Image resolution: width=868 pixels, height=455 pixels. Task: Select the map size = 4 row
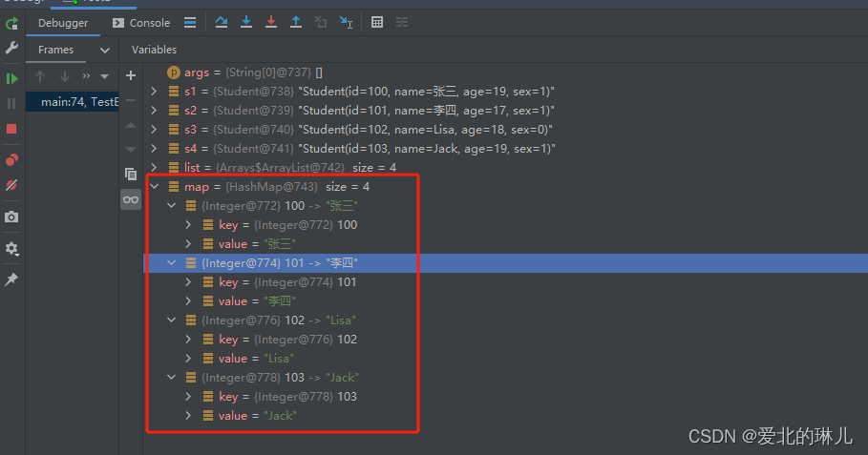(x=505, y=187)
